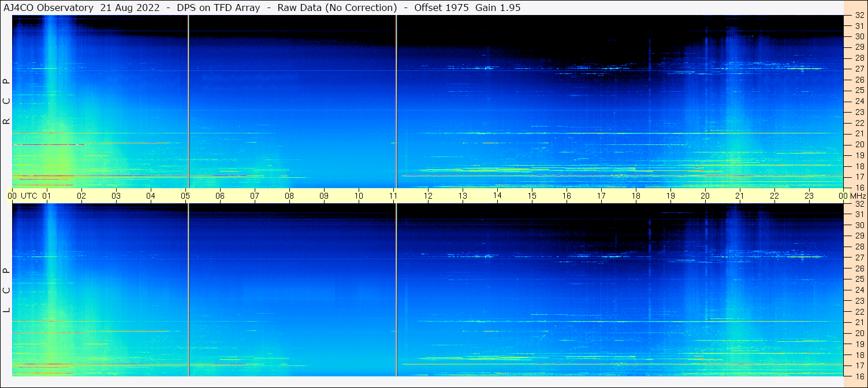The width and height of the screenshot is (868, 388).
Task: Click the "AJ4CO Observatory" title text
Action: coord(49,8)
